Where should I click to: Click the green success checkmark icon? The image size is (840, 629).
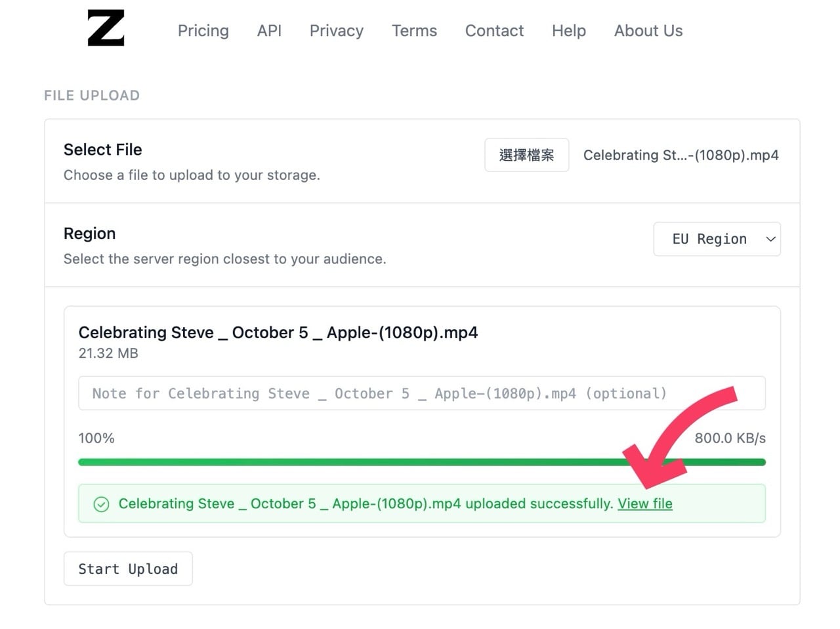(101, 504)
